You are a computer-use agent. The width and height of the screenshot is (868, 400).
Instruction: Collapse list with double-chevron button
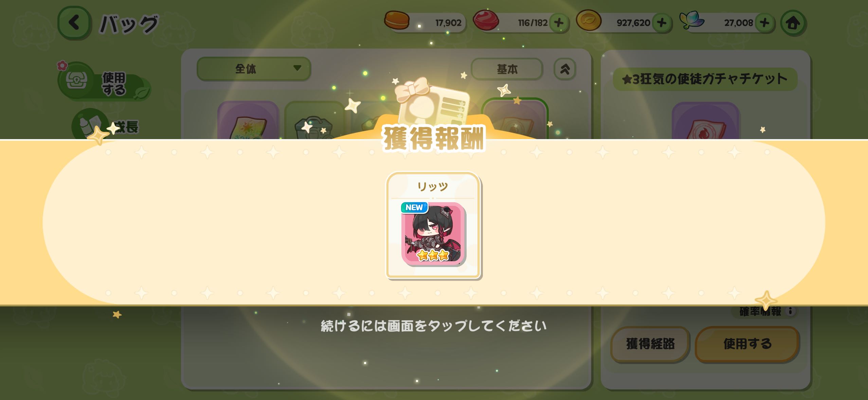[565, 69]
